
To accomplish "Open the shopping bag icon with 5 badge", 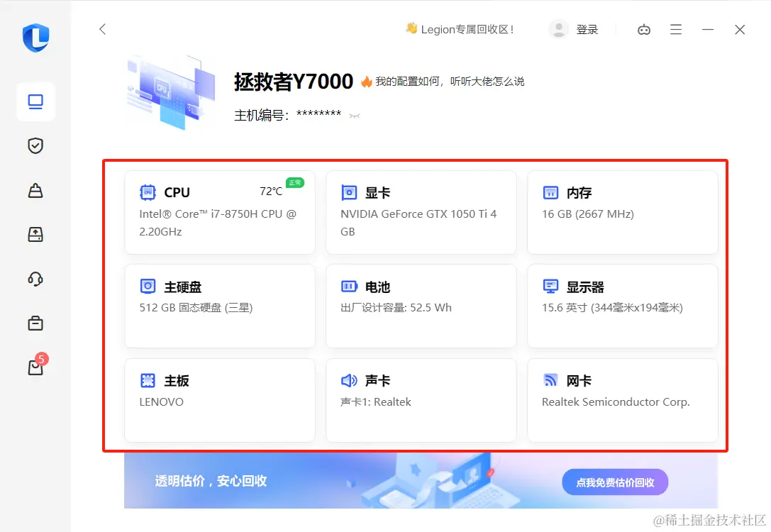I will (x=38, y=365).
